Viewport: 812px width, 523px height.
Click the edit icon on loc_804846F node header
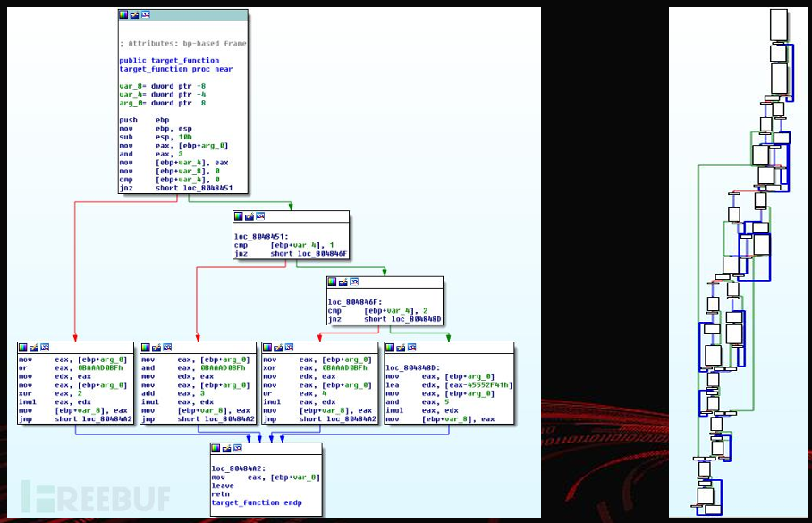(343, 283)
